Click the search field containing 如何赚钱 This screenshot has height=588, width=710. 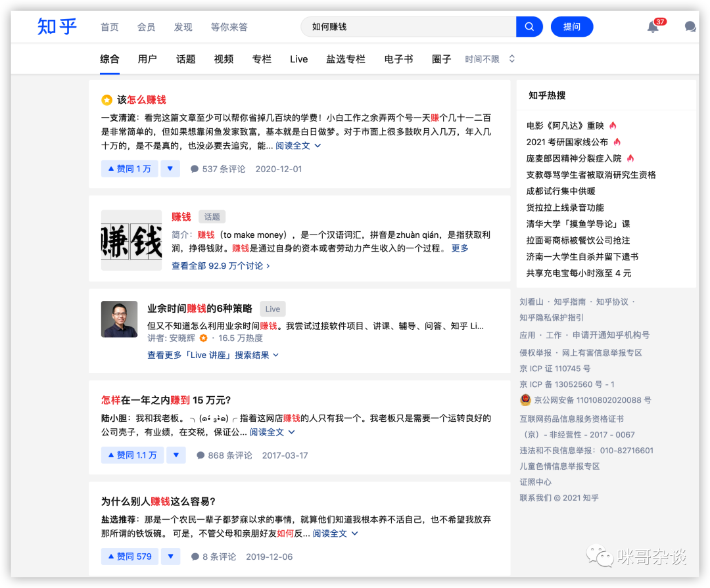[x=408, y=27]
